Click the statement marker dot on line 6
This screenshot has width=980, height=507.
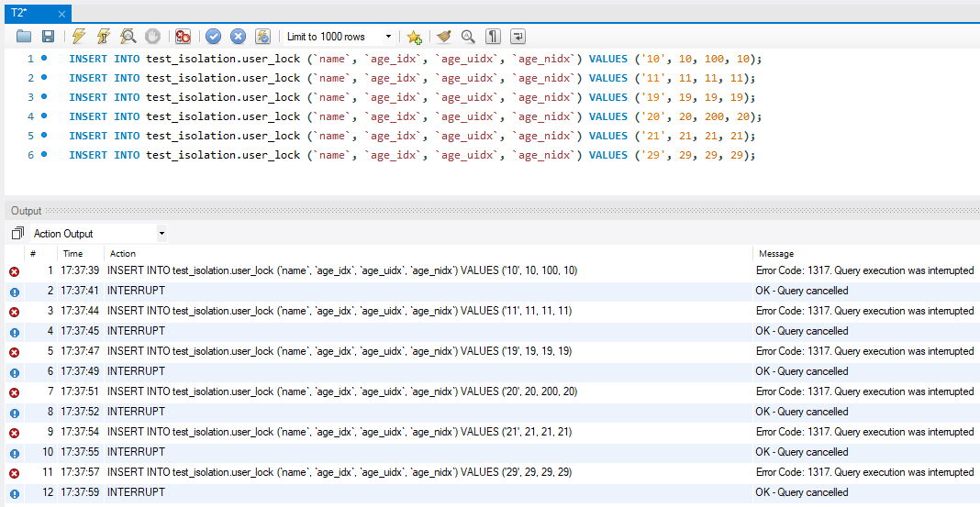(44, 154)
